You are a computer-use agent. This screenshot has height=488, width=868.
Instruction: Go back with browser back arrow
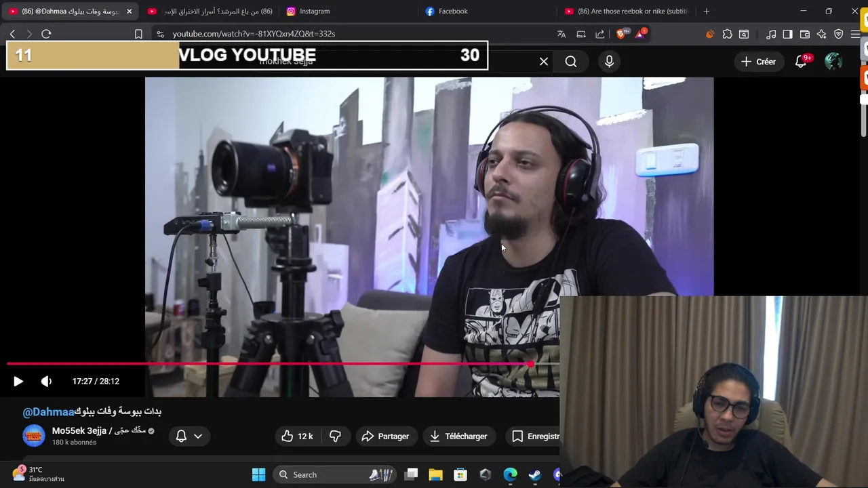12,34
